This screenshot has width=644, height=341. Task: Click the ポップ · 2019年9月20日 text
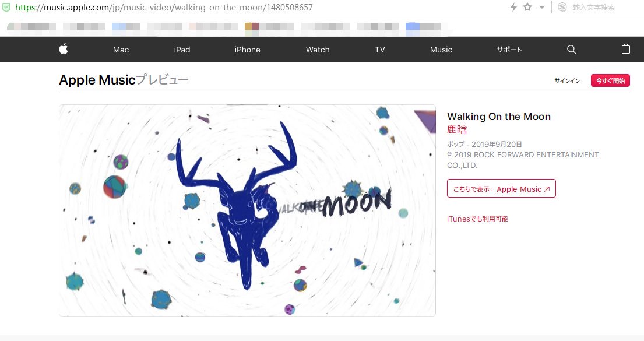(x=484, y=144)
